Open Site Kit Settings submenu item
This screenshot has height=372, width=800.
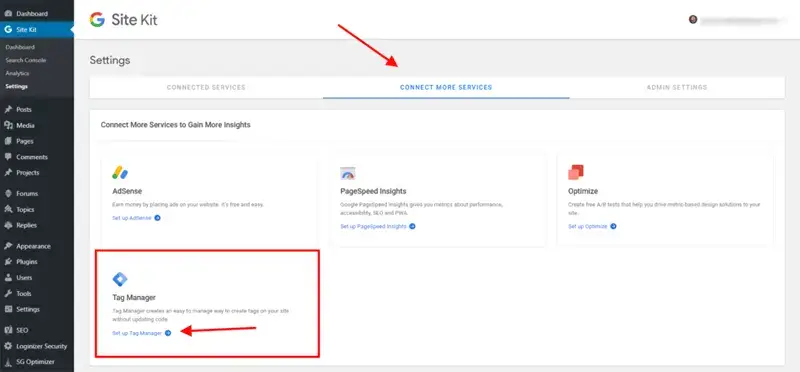coord(17,86)
